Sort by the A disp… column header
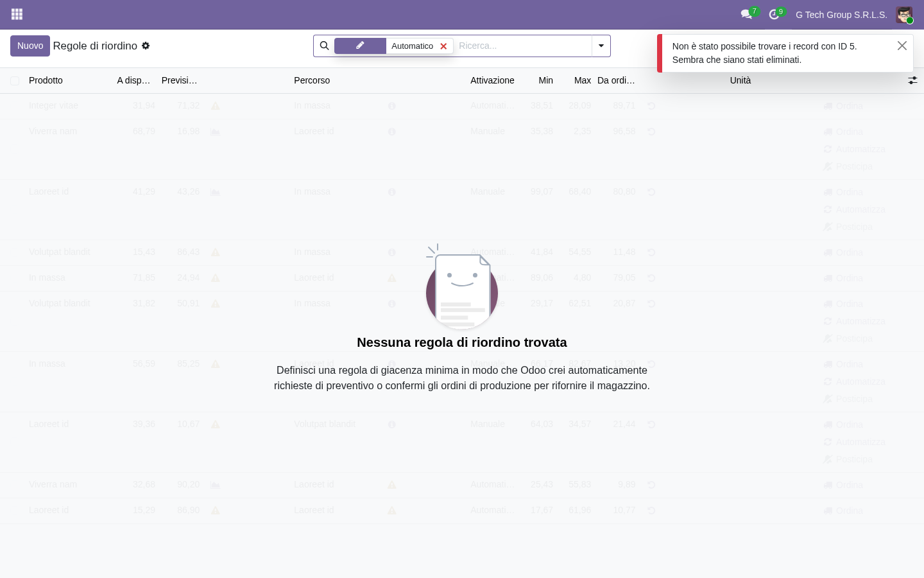The image size is (924, 578). 133,80
